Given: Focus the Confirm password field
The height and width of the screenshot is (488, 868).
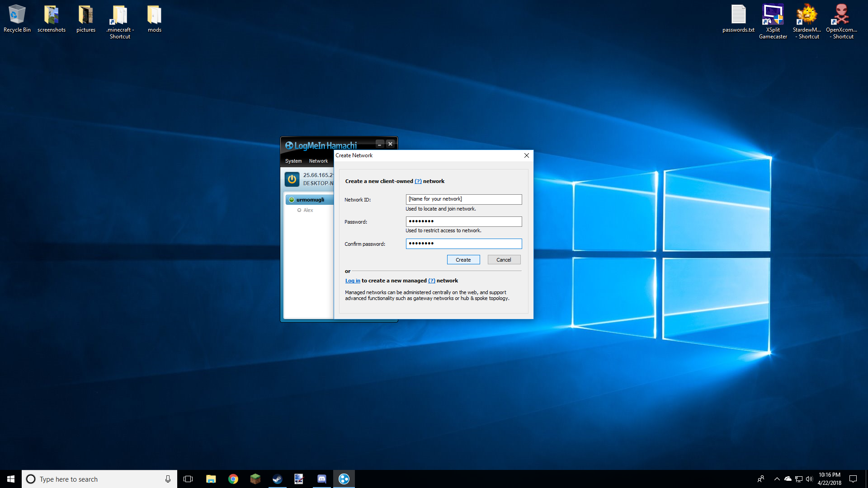Looking at the screenshot, I should coord(463,244).
